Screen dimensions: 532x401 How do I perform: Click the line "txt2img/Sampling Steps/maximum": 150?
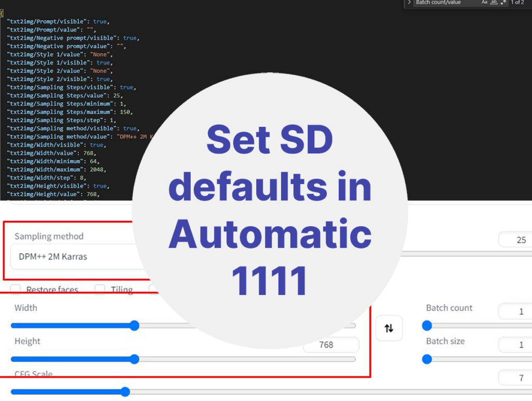(x=70, y=112)
